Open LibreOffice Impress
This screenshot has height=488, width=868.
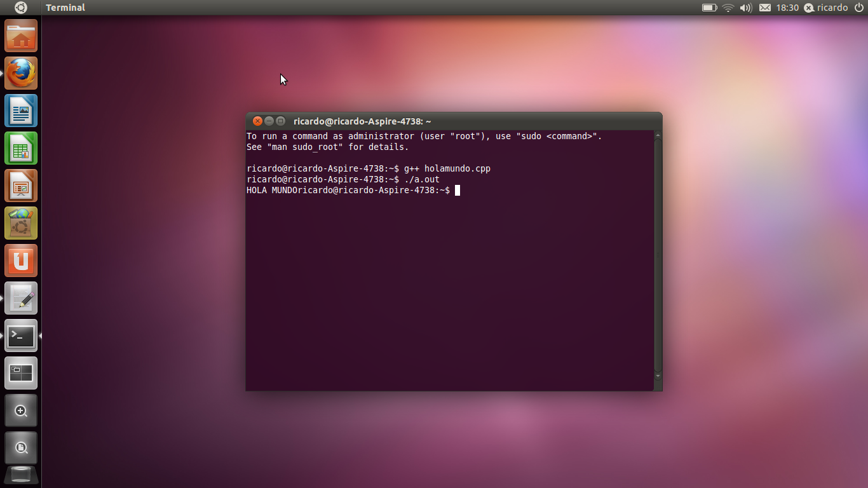(x=21, y=185)
